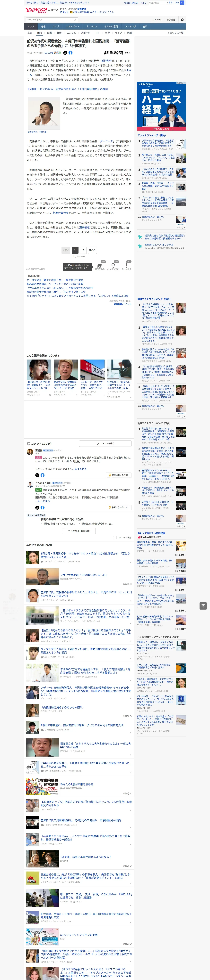
Task: Click the トピックス一覧 link
Action: coord(175,33)
